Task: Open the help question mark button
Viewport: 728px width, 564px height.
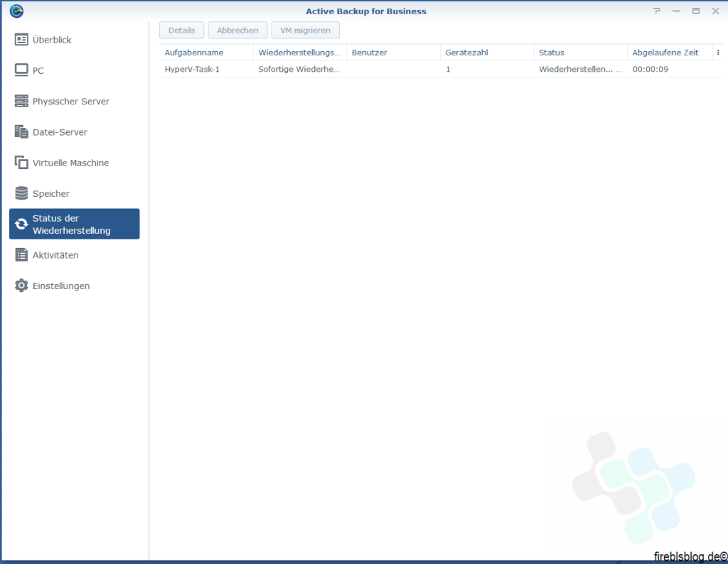Action: point(656,11)
